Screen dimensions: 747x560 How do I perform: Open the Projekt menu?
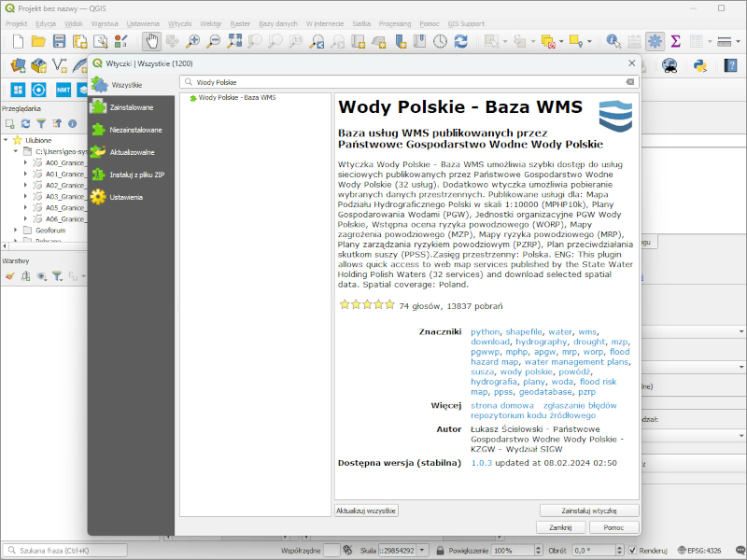[16, 24]
